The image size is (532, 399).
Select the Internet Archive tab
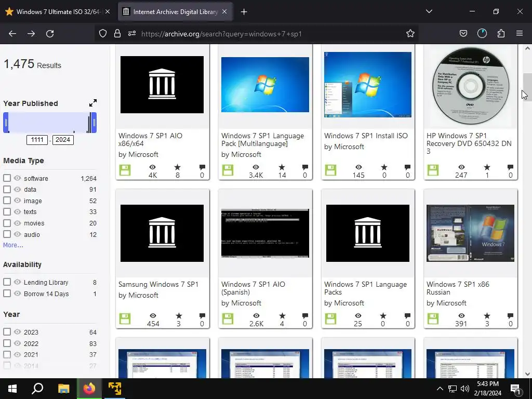pyautogui.click(x=175, y=11)
